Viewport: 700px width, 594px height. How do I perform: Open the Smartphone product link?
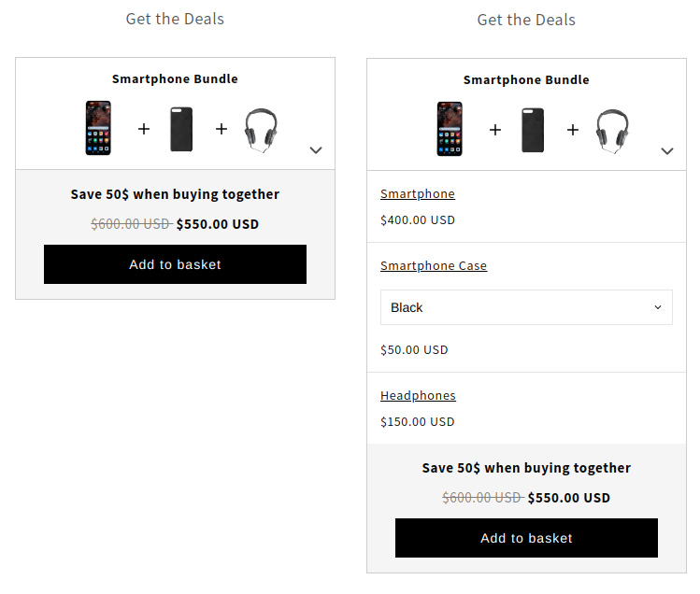coord(418,193)
